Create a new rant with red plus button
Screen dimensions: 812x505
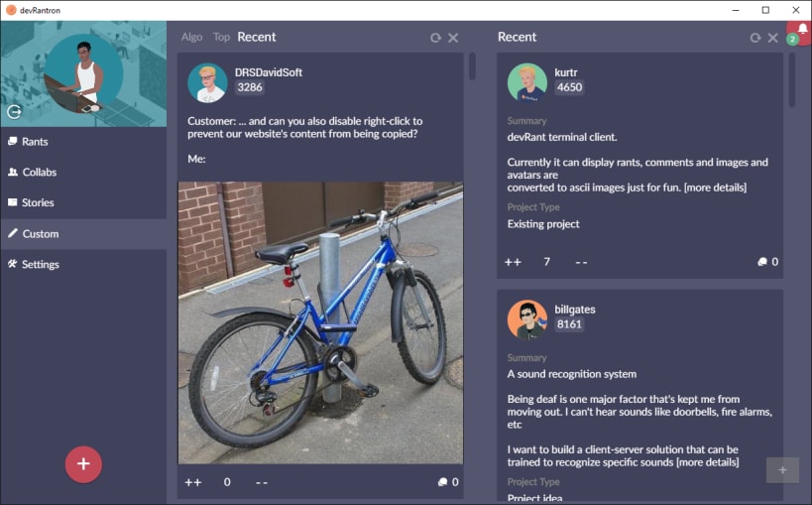[x=83, y=464]
